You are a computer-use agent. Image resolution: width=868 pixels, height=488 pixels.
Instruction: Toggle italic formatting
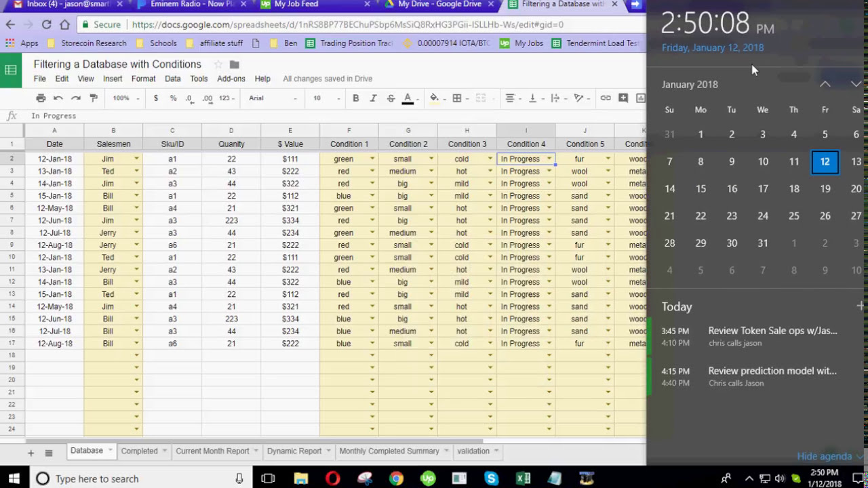[x=373, y=98]
